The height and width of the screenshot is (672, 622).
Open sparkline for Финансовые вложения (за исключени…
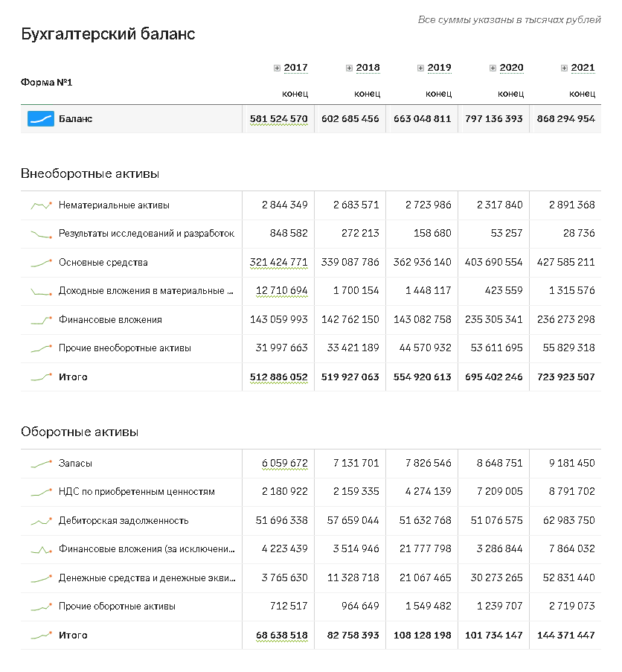41,549
